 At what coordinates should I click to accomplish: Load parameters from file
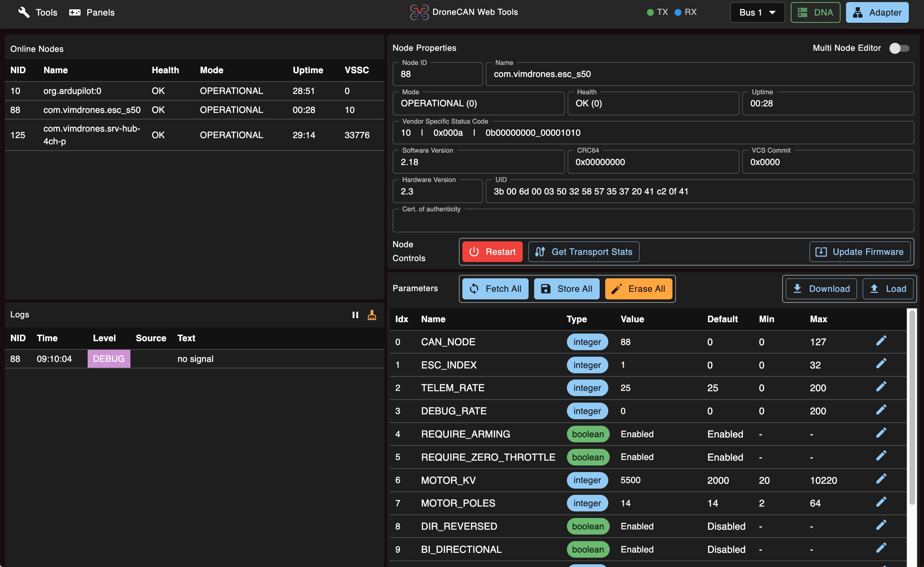click(x=888, y=289)
